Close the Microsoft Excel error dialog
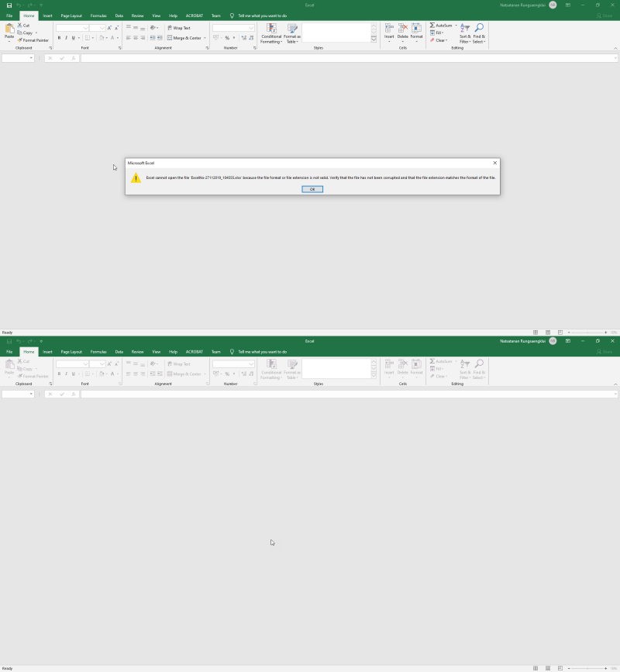The height and width of the screenshot is (672, 620). [x=495, y=163]
